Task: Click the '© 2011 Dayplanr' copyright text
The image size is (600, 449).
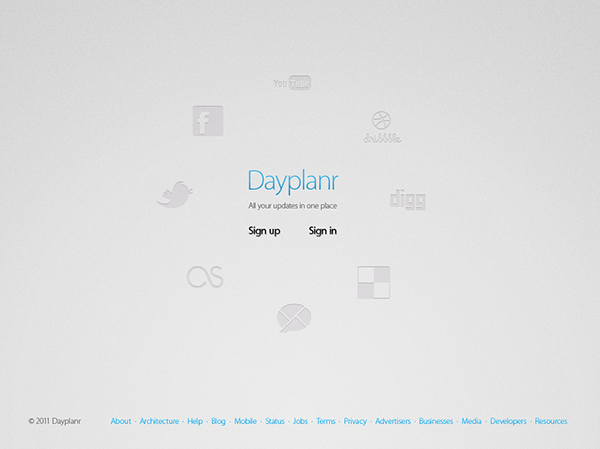Action: (55, 421)
